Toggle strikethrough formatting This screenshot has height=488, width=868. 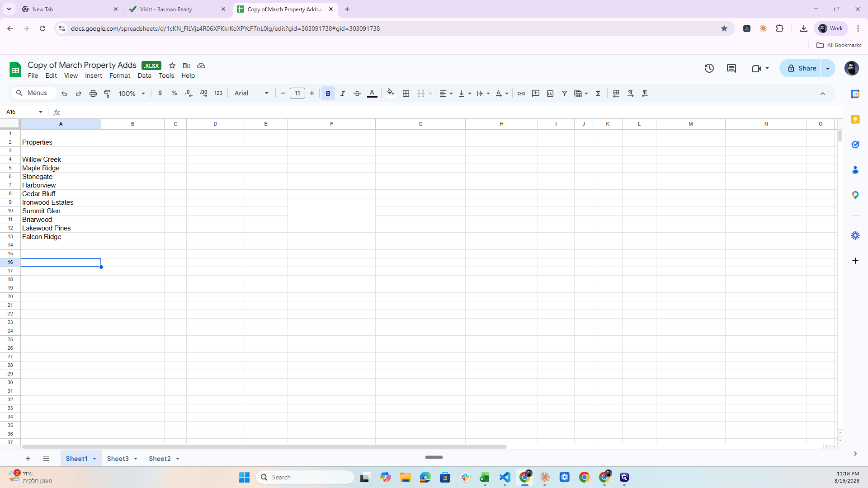pyautogui.click(x=357, y=94)
